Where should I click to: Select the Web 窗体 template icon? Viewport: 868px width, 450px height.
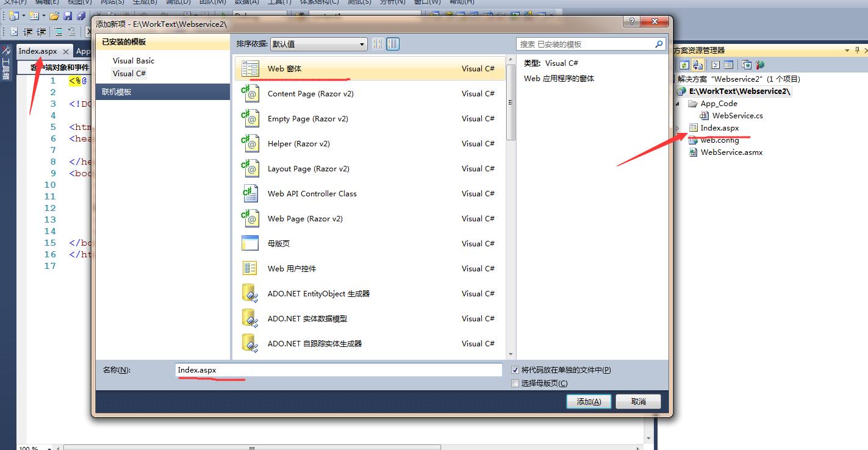[x=250, y=69]
